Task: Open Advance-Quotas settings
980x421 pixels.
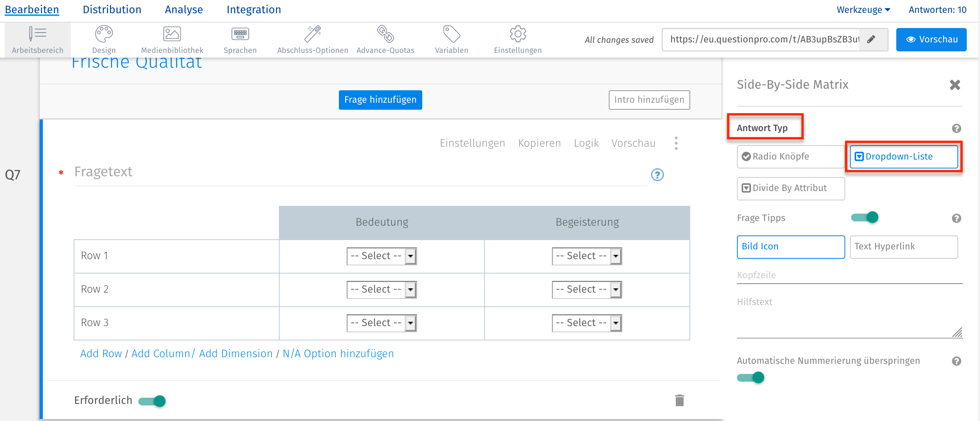Action: coord(385,39)
